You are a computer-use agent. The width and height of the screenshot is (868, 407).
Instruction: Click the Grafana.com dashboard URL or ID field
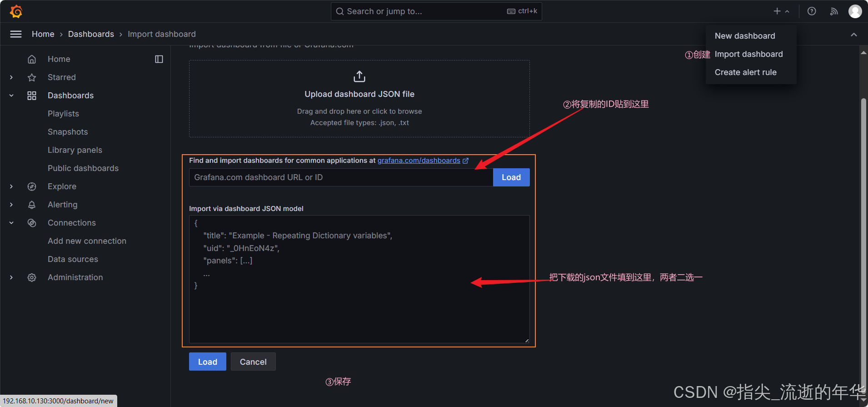coord(341,177)
